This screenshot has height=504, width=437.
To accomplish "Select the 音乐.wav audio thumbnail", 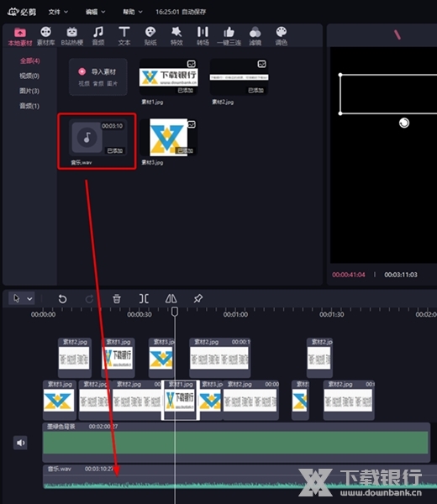I will [x=98, y=138].
